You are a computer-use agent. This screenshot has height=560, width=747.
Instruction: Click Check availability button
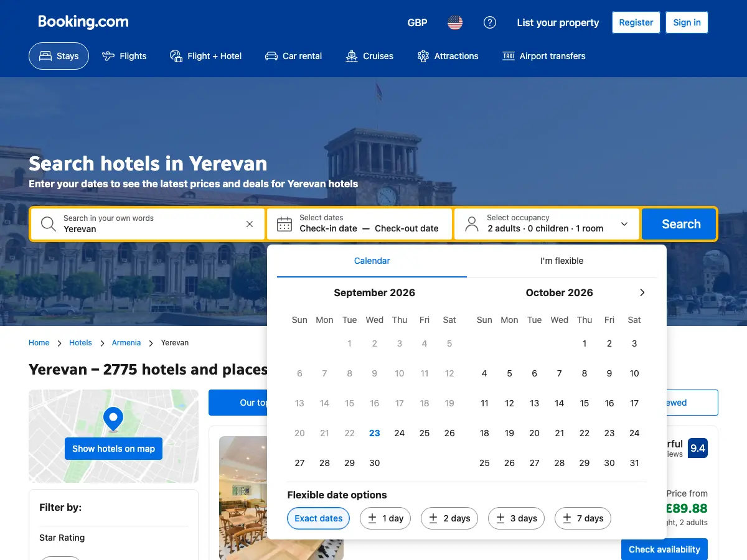664,549
